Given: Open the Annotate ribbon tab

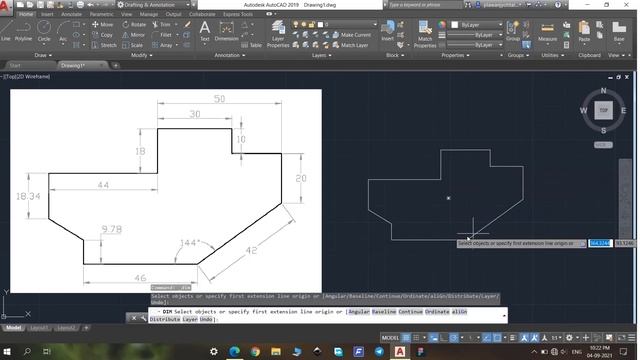Looking at the screenshot, I should pos(71,14).
